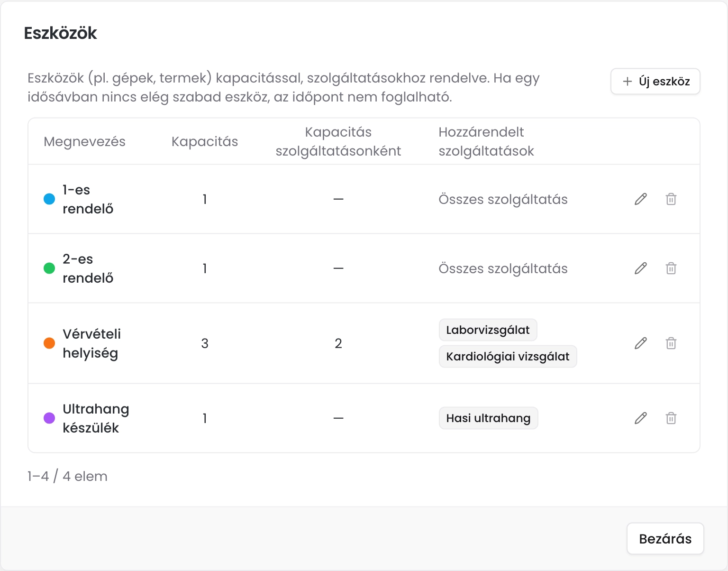Click the green dot next to 2-es rendelő
This screenshot has width=728, height=571.
pyautogui.click(x=49, y=268)
